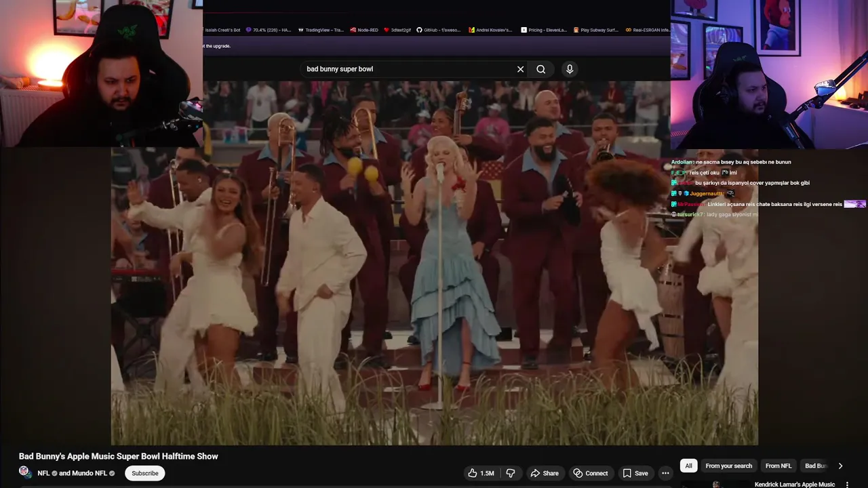
Task: Click Juggernauttt's username in the chat overlay
Action: click(706, 194)
